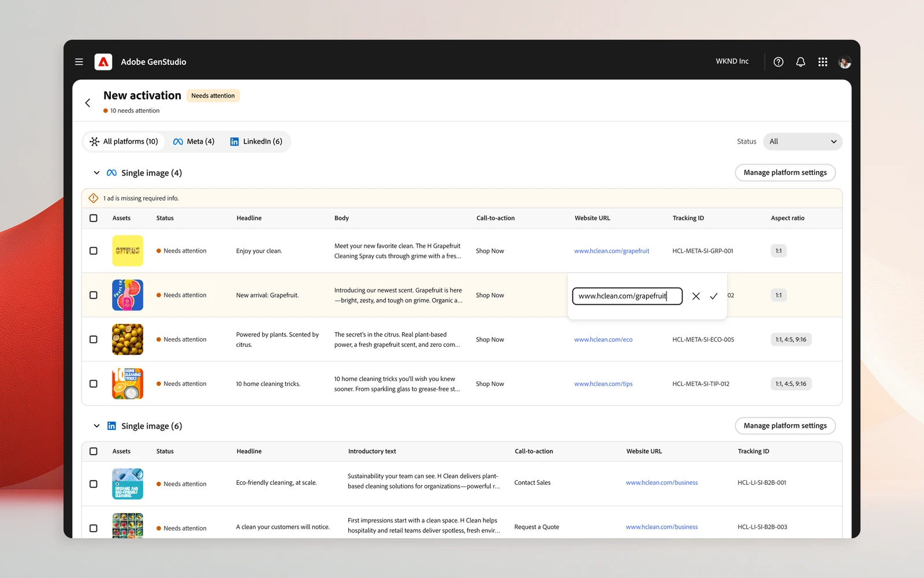Open the notifications bell
The height and width of the screenshot is (578, 924).
(800, 62)
